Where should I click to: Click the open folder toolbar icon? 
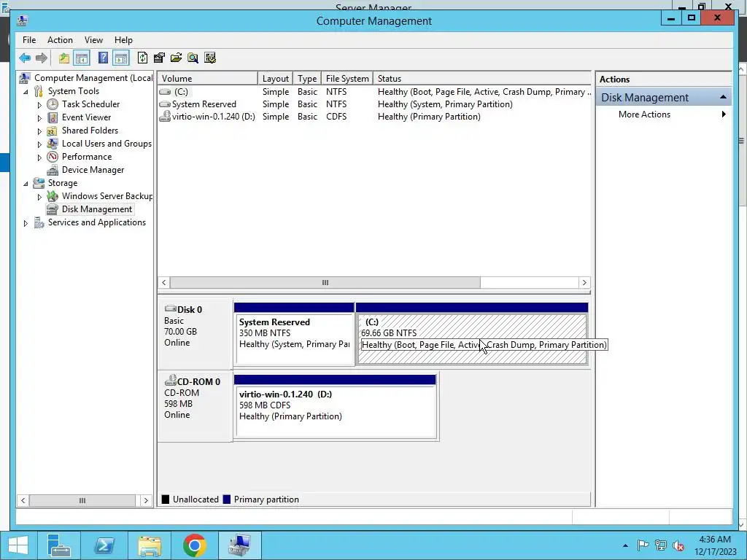pos(176,58)
